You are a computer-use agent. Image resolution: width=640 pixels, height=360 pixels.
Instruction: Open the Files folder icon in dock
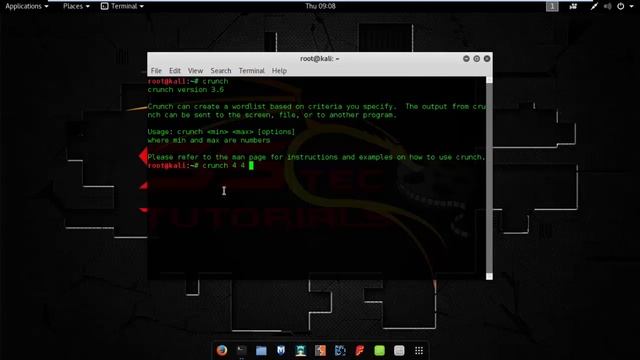pos(261,351)
